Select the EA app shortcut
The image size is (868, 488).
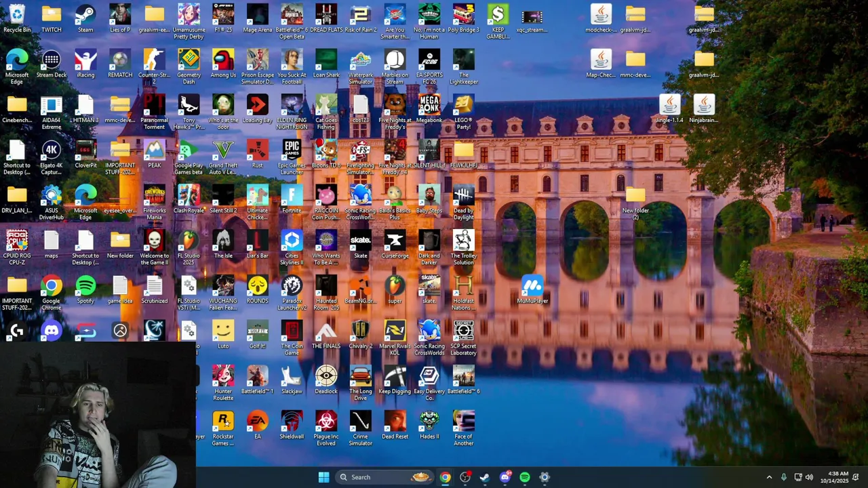pos(258,425)
